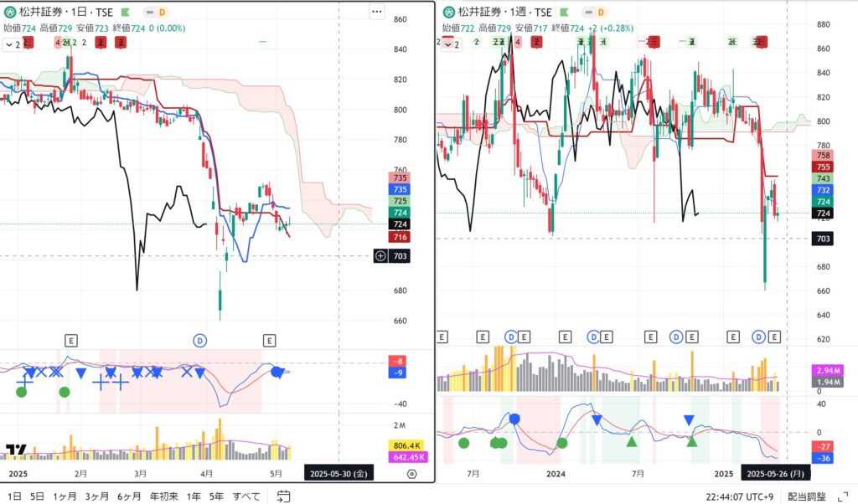Select the 1年 time range
Viewport: 858px width, 504px height.
coord(194,496)
